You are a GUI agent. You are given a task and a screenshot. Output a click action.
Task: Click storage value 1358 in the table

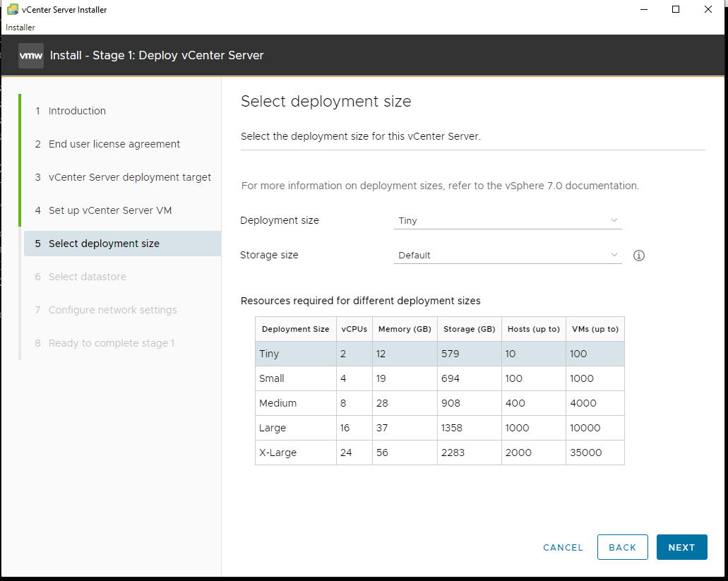coord(452,428)
